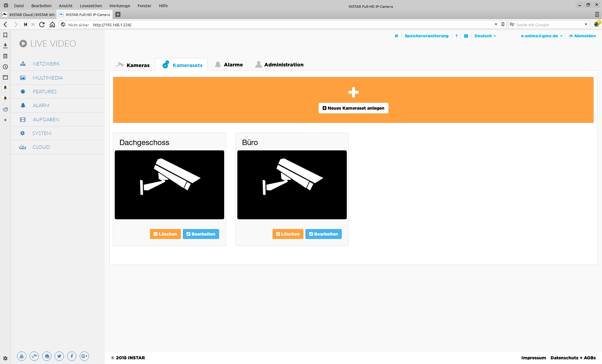The width and height of the screenshot is (602, 364).
Task: Open the browser downloads panel icon
Action: coord(5,46)
